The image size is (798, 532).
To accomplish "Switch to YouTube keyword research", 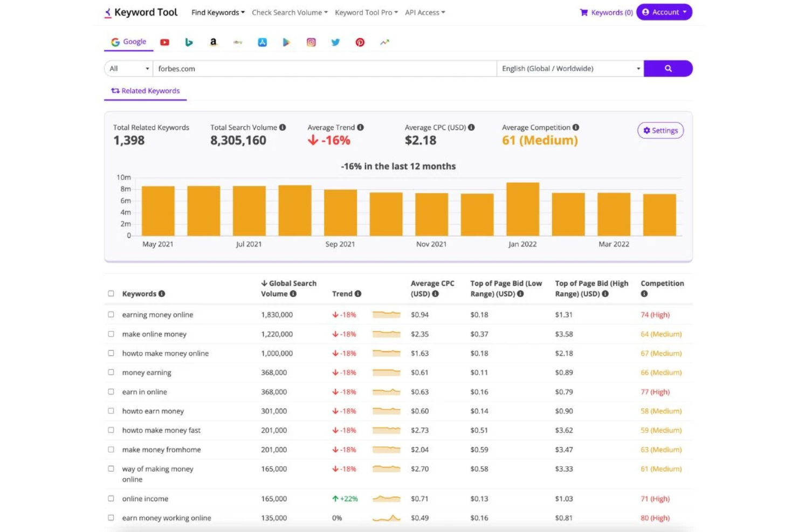I will (x=164, y=42).
